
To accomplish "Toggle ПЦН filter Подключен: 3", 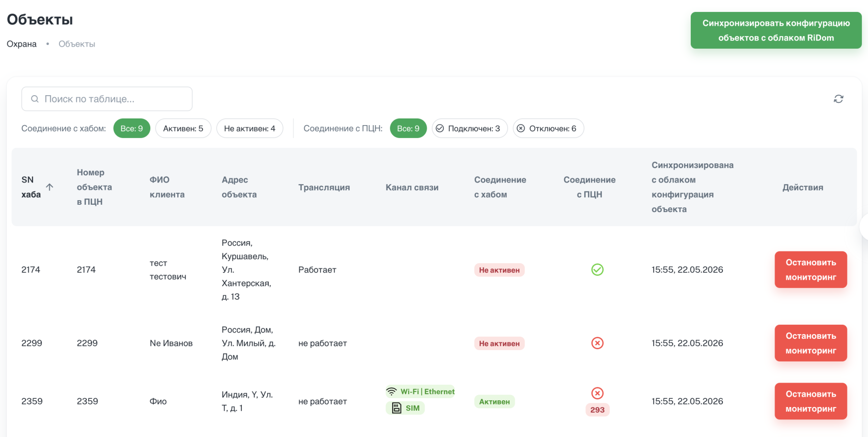I will click(x=470, y=128).
